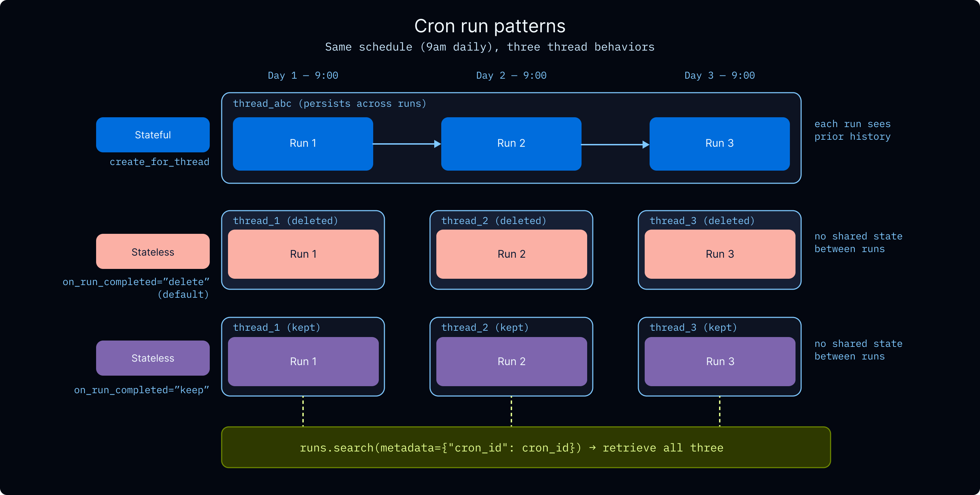The height and width of the screenshot is (495, 980).
Task: Click the Day 1 — 9:00 column header
Action: point(303,75)
